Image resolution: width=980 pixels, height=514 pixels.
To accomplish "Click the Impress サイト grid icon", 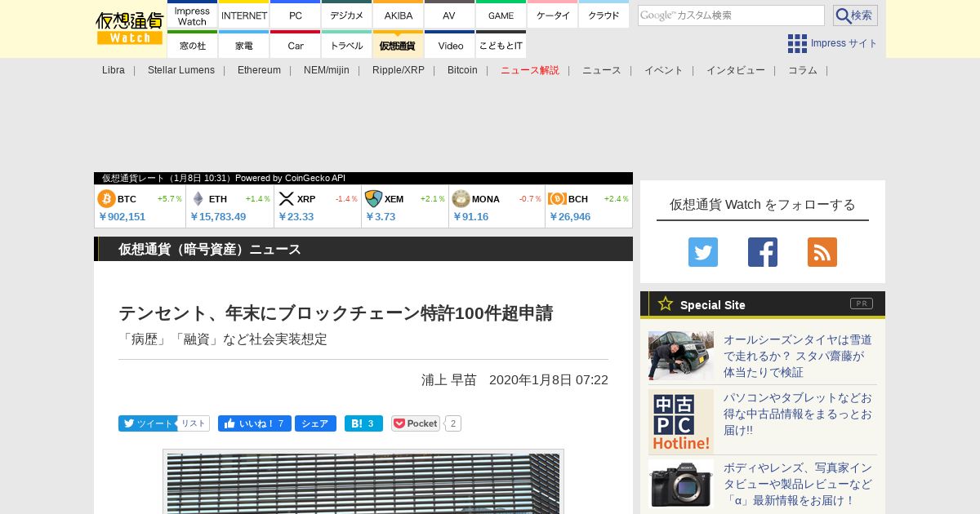I will tap(797, 43).
